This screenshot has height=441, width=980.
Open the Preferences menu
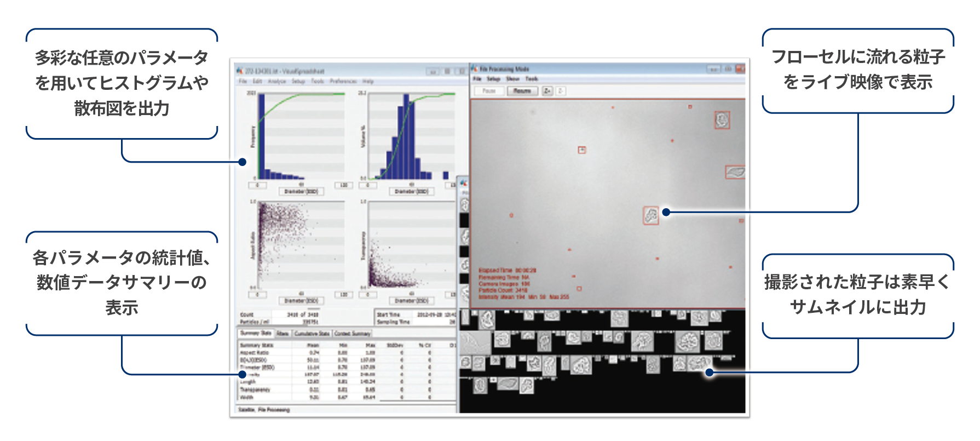pyautogui.click(x=343, y=81)
